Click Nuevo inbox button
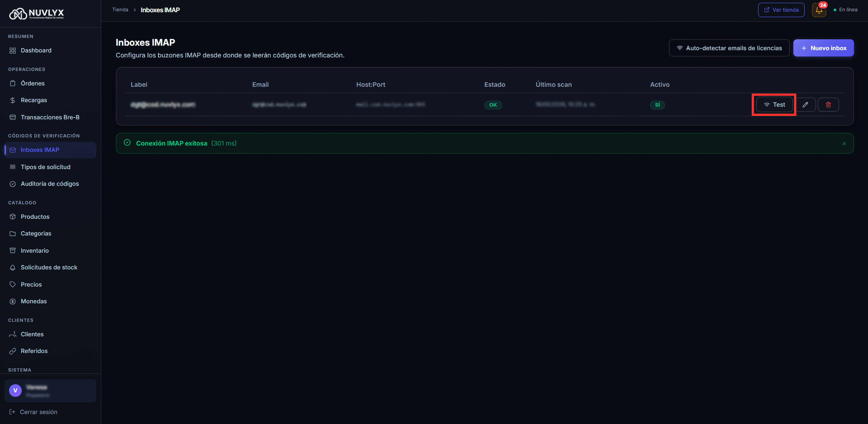Image resolution: width=868 pixels, height=424 pixels. coord(823,48)
